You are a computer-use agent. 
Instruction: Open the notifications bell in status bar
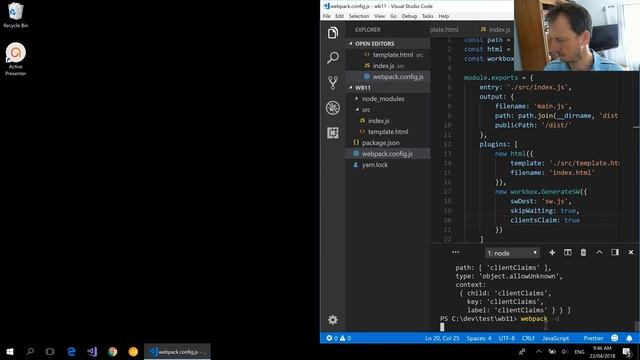click(x=629, y=338)
